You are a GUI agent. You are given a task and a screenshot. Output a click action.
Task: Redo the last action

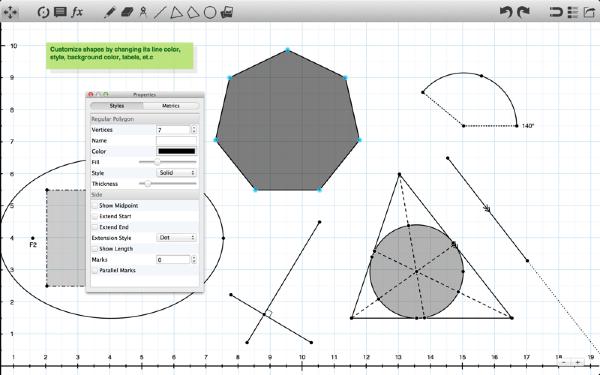click(523, 12)
